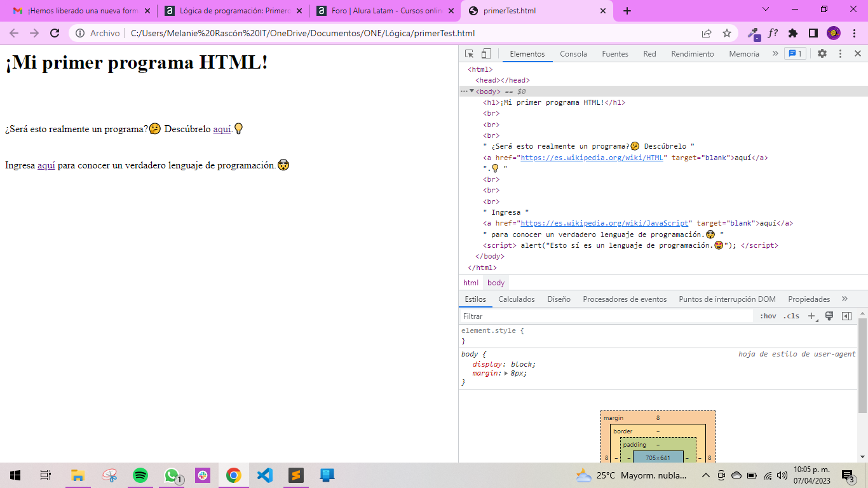
Task: Open Puntos de interrupción DOM sub-tab
Action: pyautogui.click(x=727, y=299)
